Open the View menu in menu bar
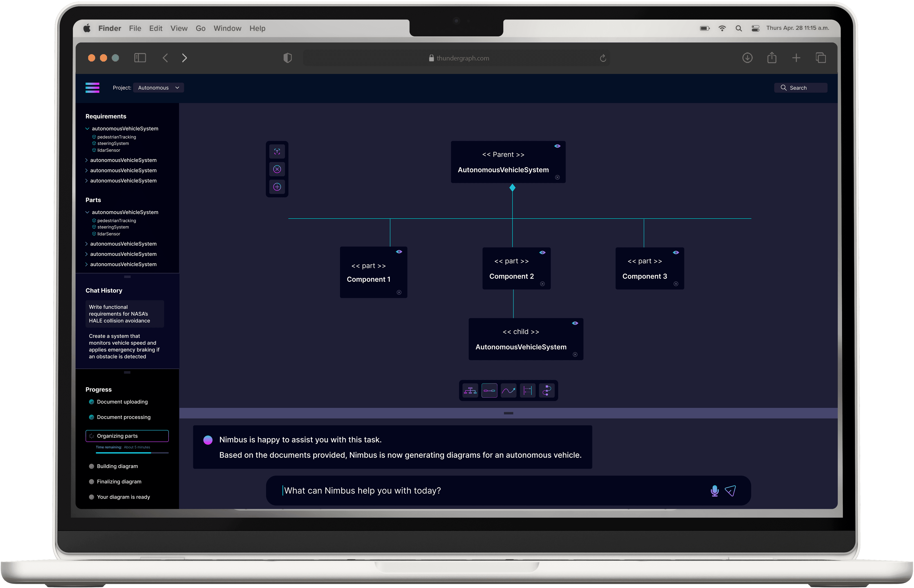The width and height of the screenshot is (914, 588). pos(179,28)
